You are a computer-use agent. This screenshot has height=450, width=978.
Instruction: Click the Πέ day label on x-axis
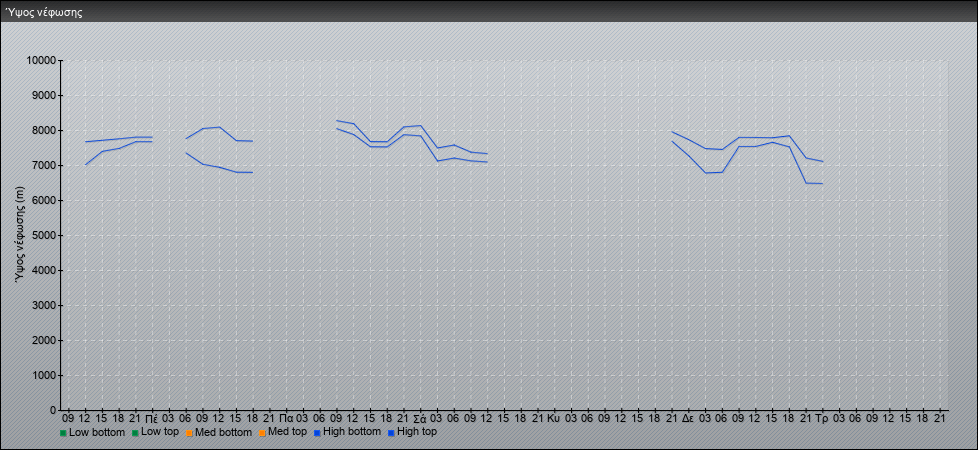tap(152, 419)
